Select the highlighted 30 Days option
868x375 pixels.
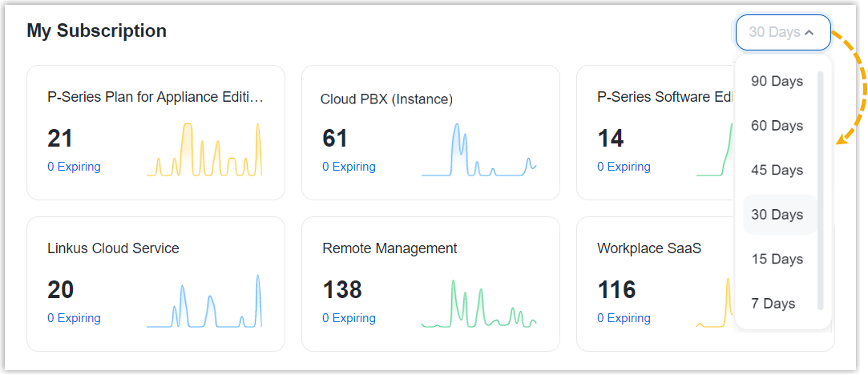777,215
